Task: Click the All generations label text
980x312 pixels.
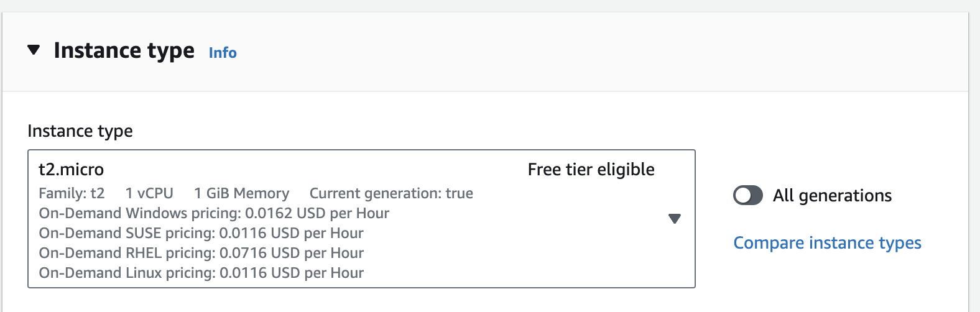Action: point(832,196)
